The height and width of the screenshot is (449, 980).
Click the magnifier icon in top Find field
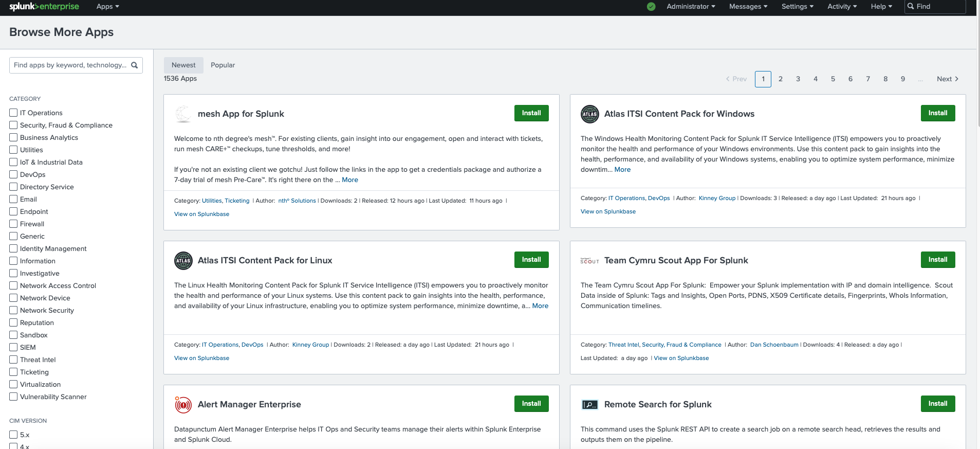pos(911,7)
